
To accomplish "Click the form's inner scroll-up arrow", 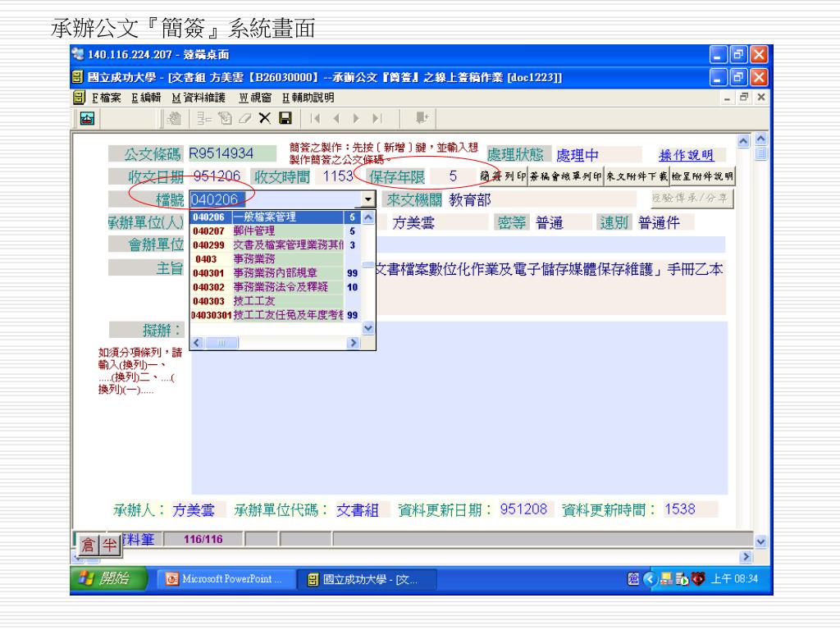I will coord(743,141).
